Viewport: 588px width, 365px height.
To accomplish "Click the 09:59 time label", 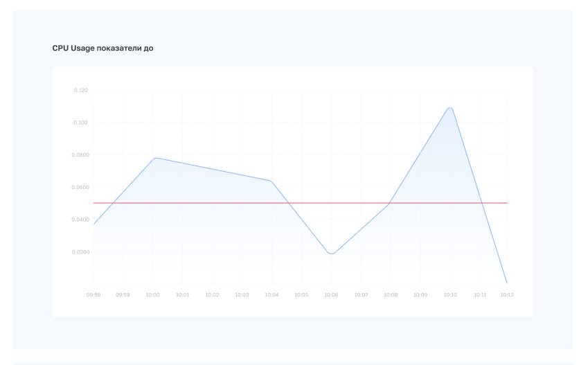I will click(123, 295).
